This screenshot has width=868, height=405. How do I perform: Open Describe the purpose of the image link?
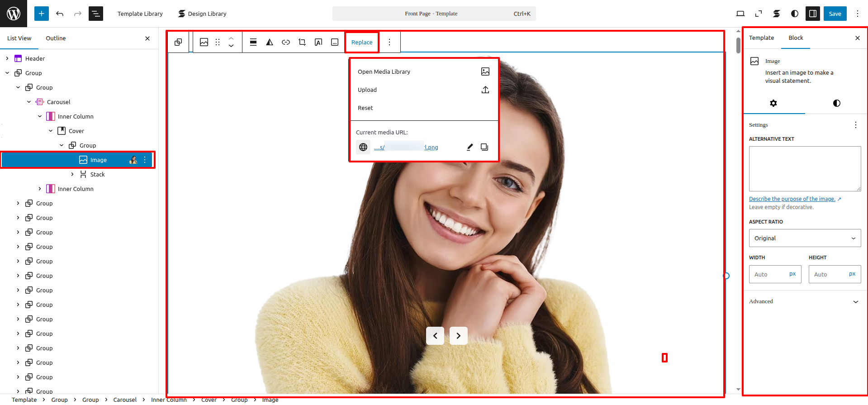(792, 199)
